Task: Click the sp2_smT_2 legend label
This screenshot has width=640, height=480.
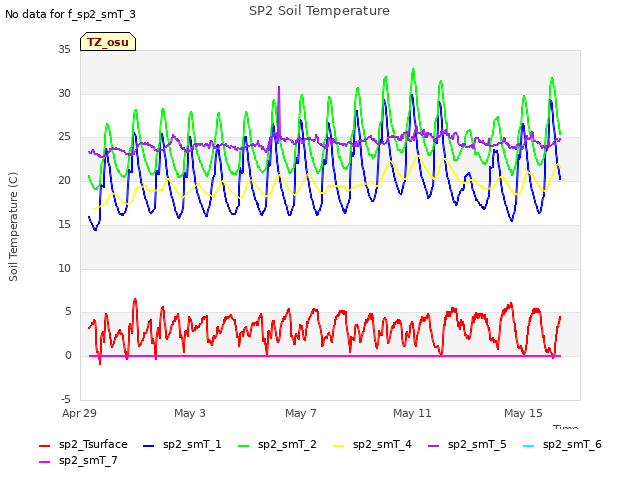Action: tap(287, 444)
